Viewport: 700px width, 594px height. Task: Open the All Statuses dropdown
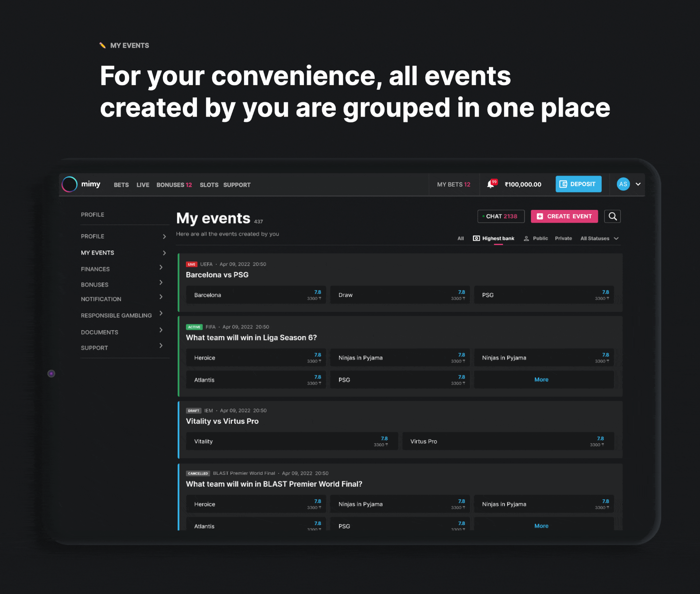(x=599, y=238)
